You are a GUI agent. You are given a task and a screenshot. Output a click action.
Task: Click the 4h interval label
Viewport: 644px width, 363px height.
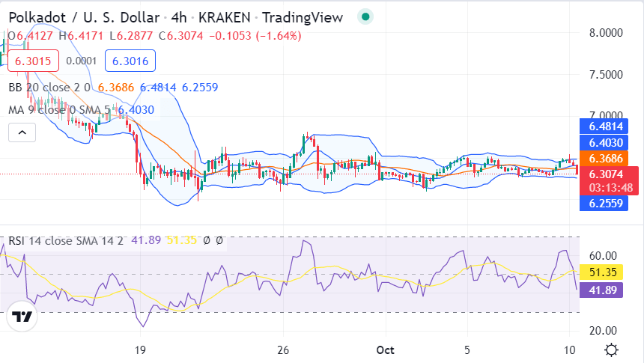point(179,17)
